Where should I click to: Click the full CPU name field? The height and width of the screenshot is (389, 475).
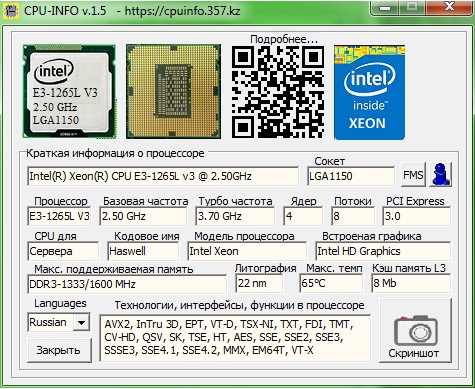pos(163,176)
